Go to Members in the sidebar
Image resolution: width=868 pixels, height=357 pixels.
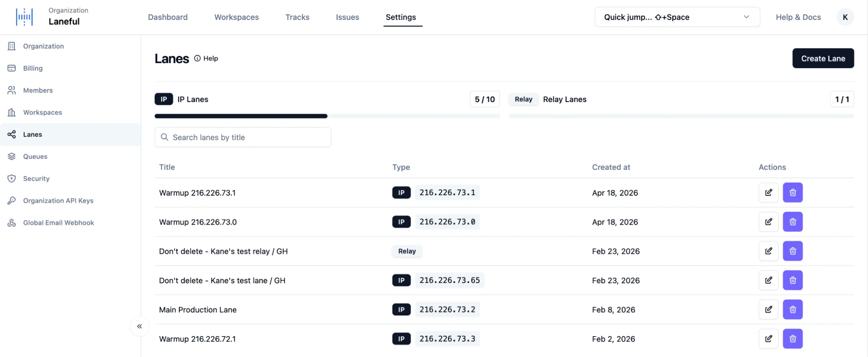70,90
